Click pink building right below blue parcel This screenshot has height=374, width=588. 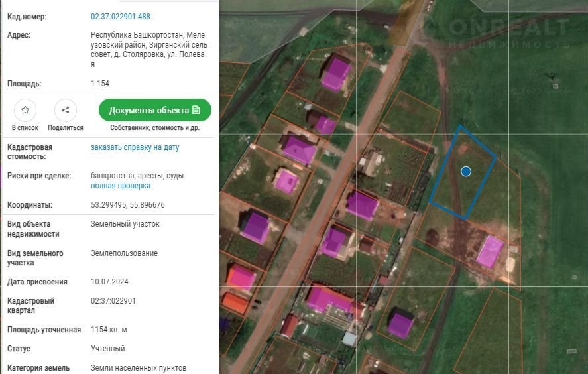[x=491, y=251]
